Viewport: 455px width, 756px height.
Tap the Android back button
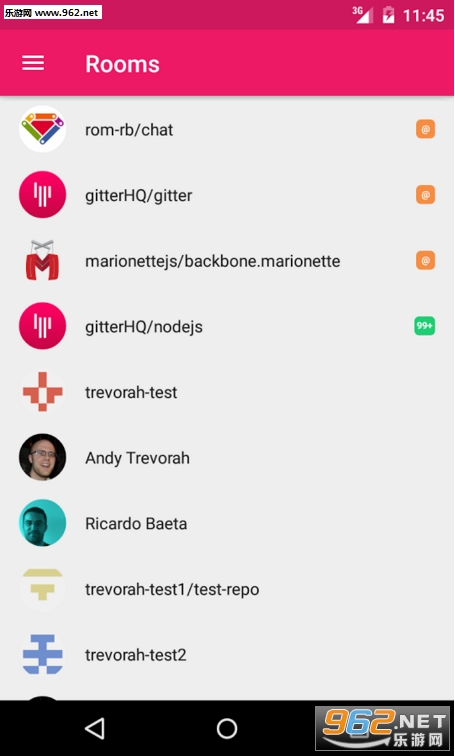[95, 728]
